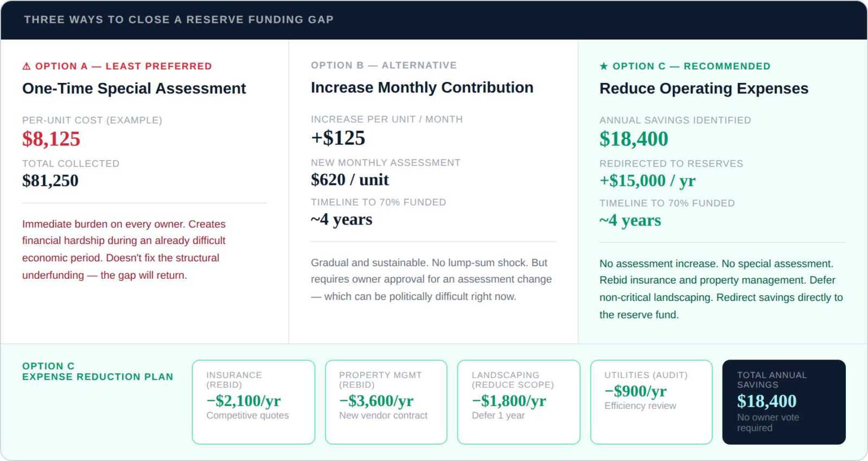This screenshot has width=868, height=461.
Task: Click the header title Three Ways to Close
Action: click(x=178, y=20)
